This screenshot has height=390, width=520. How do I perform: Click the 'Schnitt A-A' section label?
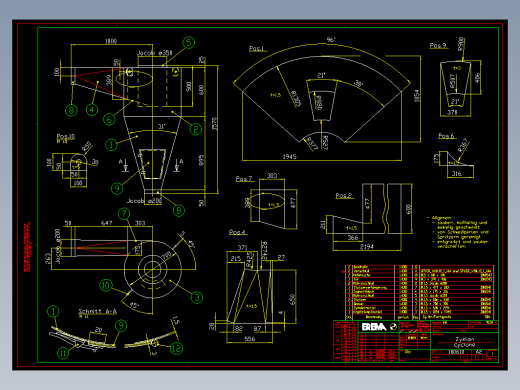[x=98, y=311]
